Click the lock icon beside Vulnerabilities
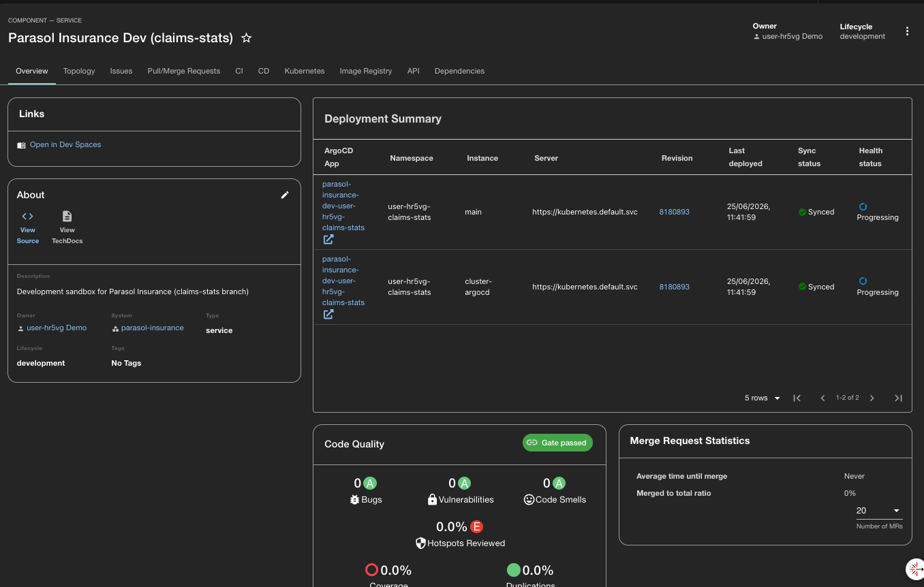 pos(432,500)
